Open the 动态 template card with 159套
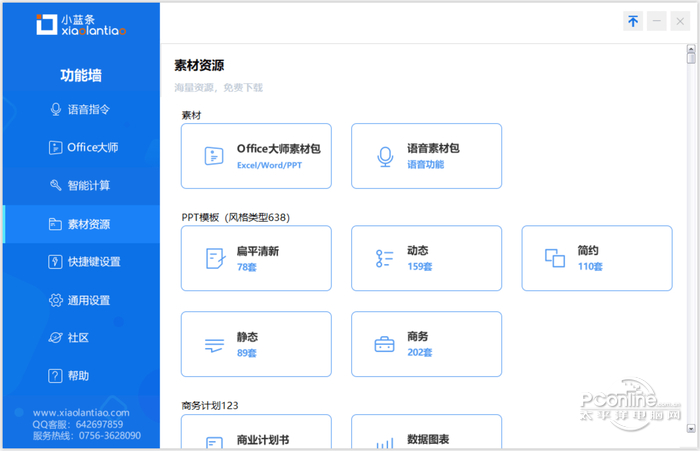Screen dimensions: 700x451 [426, 258]
